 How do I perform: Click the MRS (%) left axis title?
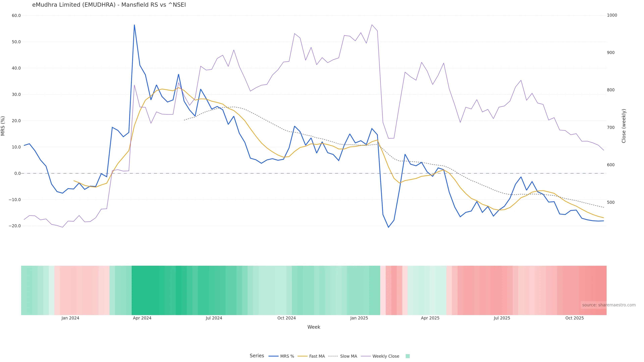click(3, 126)
